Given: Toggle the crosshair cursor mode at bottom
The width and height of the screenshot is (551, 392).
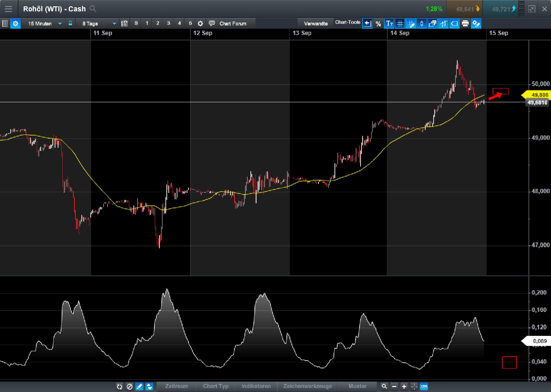Looking at the screenshot, I should [x=414, y=386].
